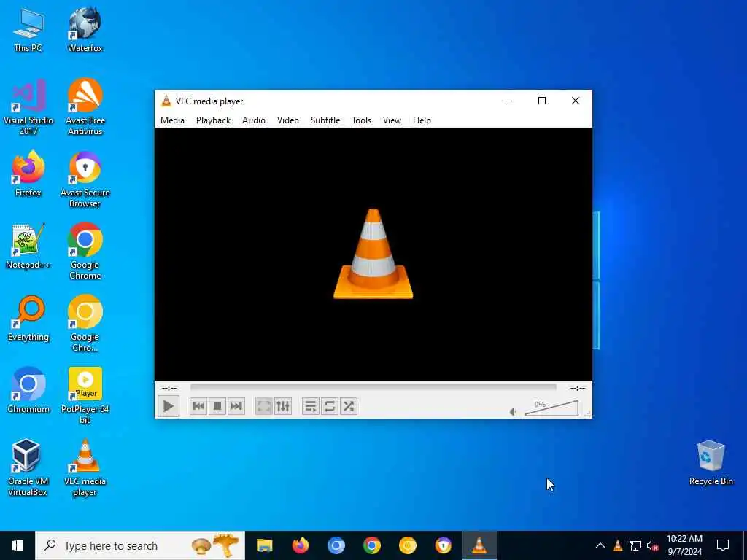The height and width of the screenshot is (560, 747).
Task: Select the Chromium desktop shortcut
Action: tap(28, 391)
